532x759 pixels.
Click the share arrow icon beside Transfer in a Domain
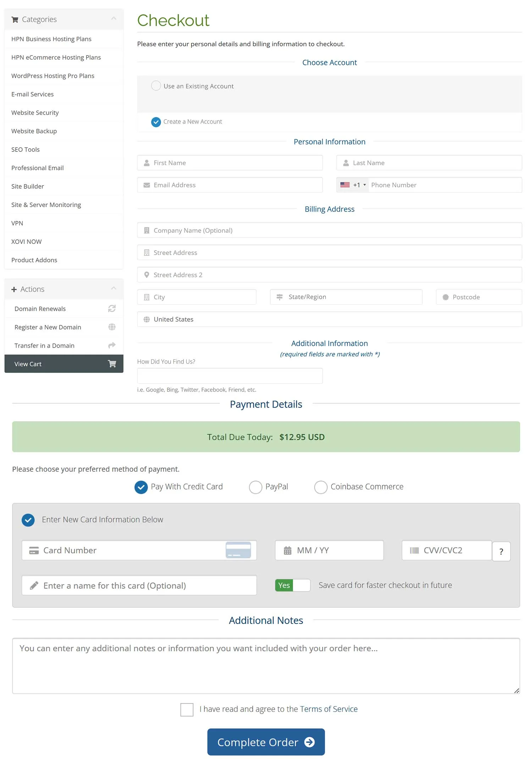112,345
